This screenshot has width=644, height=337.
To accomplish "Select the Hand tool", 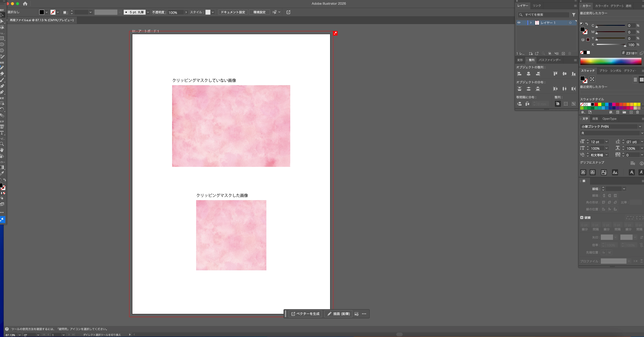I will tap(2, 150).
